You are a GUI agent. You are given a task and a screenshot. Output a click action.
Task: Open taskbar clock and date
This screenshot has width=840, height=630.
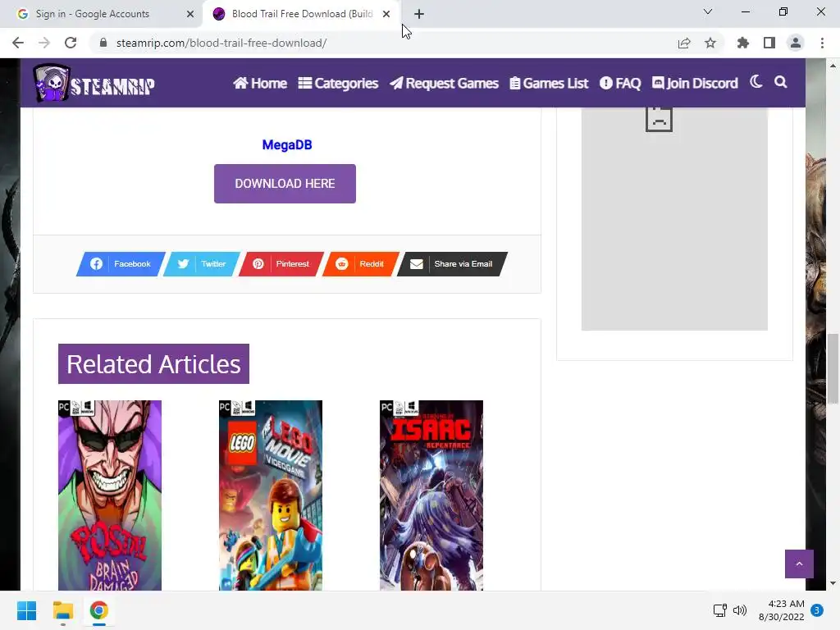click(782, 610)
